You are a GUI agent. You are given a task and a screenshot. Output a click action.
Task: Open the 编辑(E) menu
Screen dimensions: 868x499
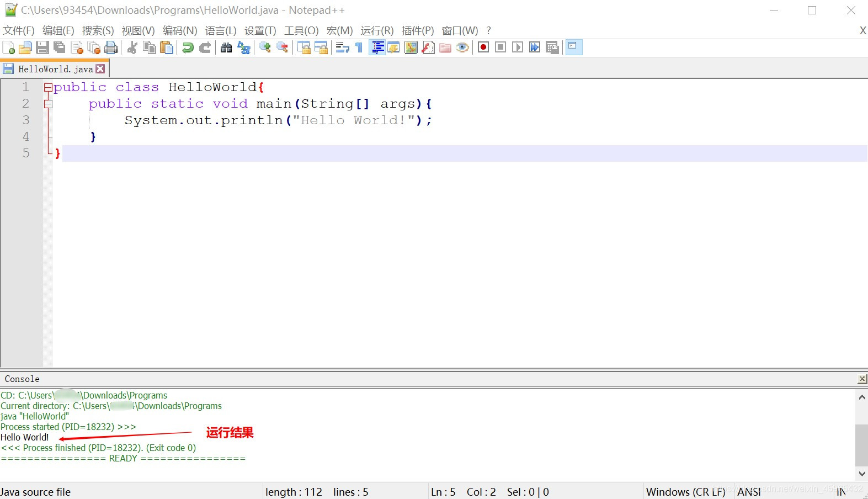pyautogui.click(x=58, y=30)
